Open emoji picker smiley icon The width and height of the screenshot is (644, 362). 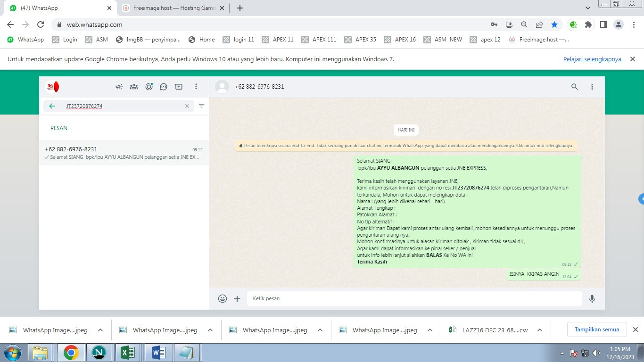pos(223,298)
